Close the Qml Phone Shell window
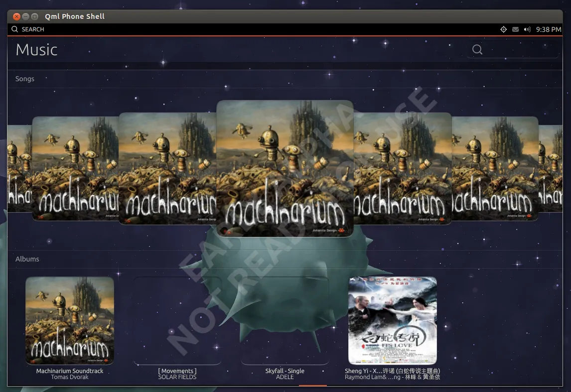 pyautogui.click(x=16, y=16)
